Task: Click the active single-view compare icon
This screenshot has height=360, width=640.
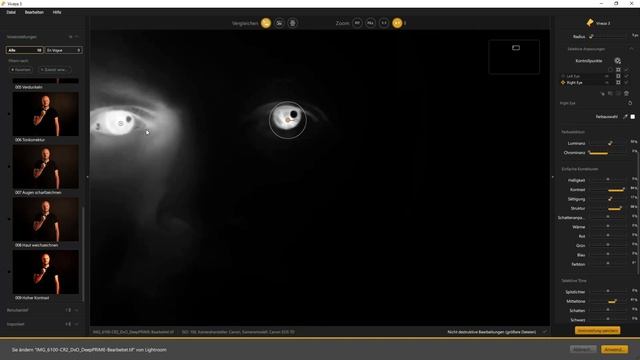Action: [266, 23]
